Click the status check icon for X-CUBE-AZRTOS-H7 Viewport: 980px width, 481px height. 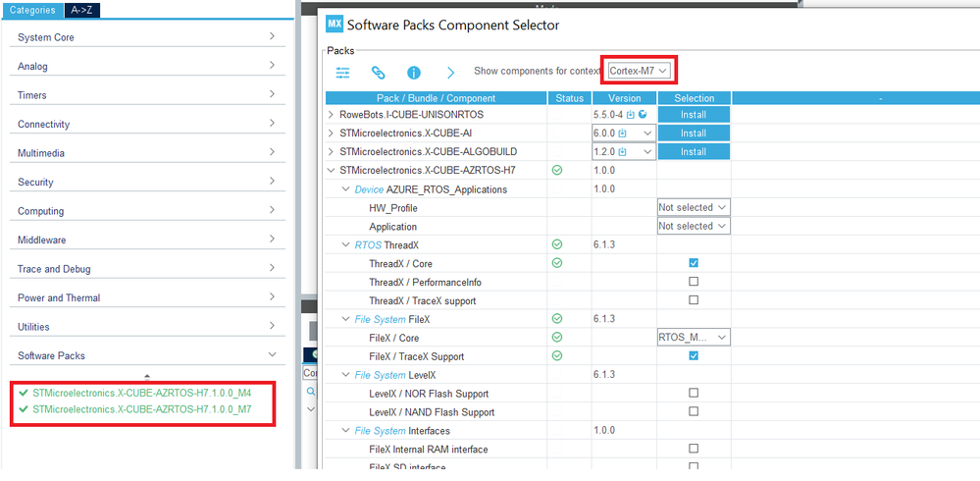click(557, 170)
